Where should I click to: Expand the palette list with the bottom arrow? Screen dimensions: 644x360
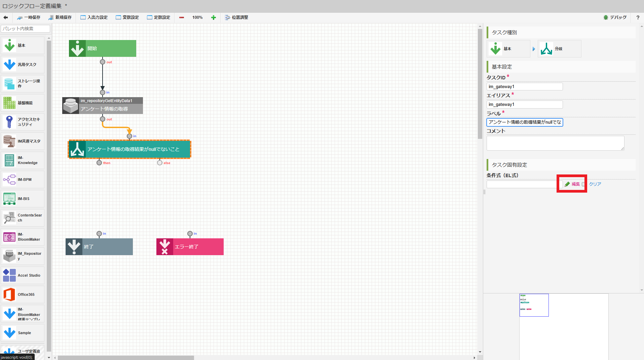[49, 357]
